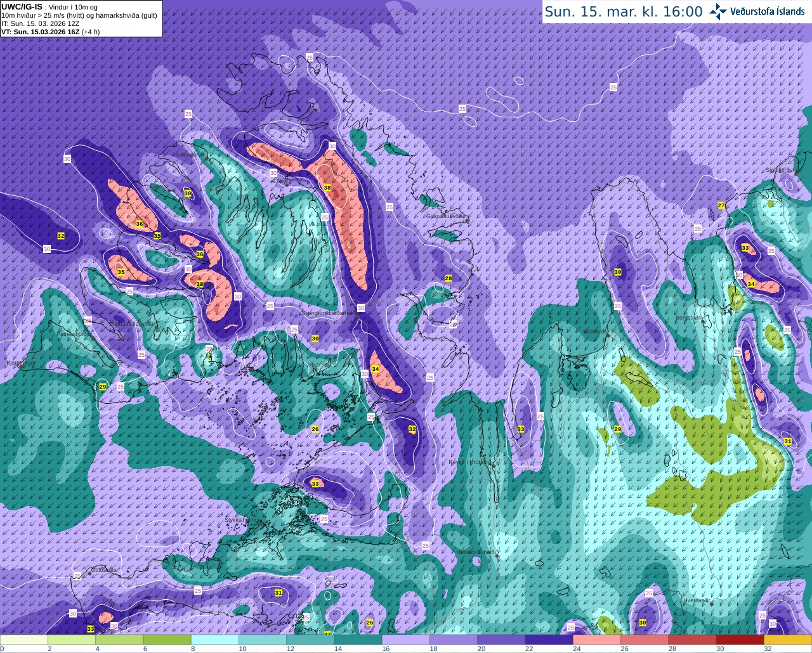Screen dimensions: 812x653
Task: Pick the orange above-32 legend swatch
Action: click(x=788, y=639)
